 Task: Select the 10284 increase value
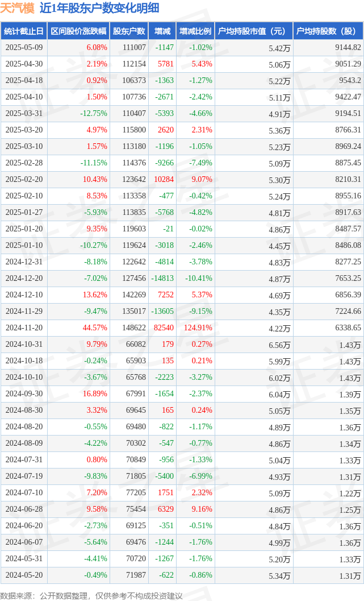tap(164, 179)
